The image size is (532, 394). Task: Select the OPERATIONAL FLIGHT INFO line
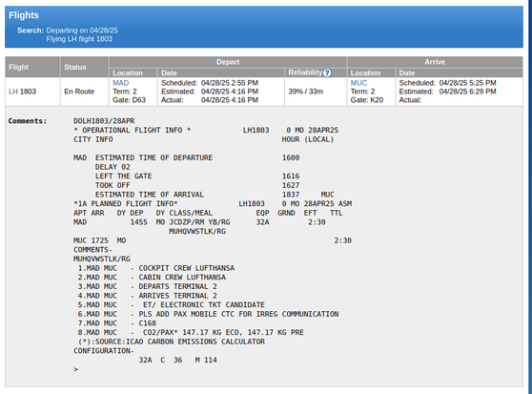(206, 130)
